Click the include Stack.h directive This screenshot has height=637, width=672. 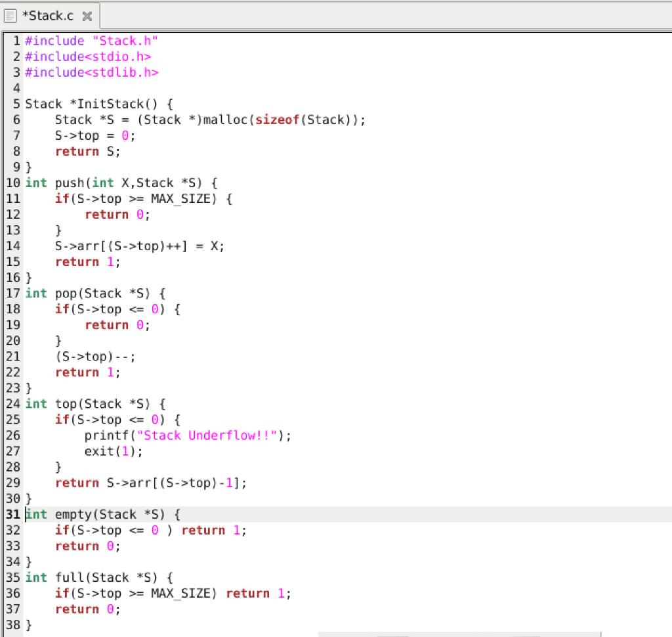click(x=92, y=40)
